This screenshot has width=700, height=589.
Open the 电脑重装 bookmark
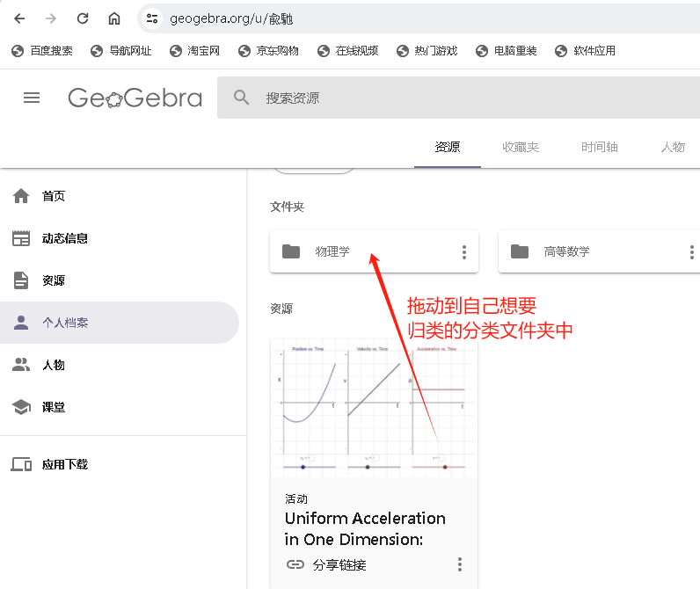(x=506, y=51)
